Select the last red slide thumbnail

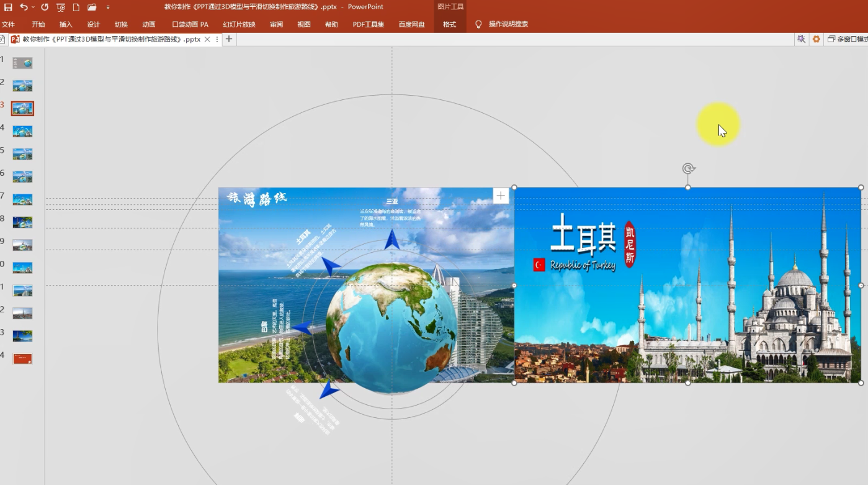tap(22, 358)
